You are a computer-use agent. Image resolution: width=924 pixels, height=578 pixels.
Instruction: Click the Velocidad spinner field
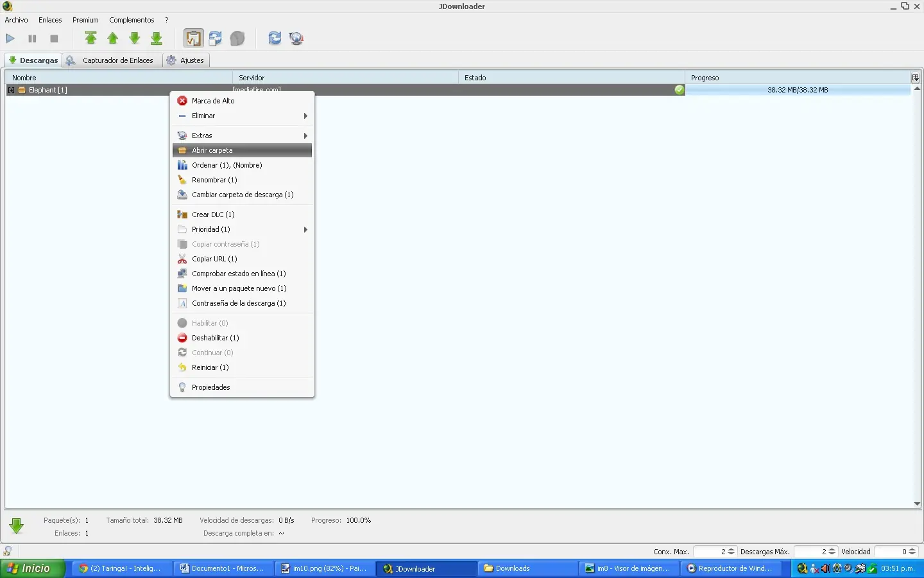click(x=895, y=552)
